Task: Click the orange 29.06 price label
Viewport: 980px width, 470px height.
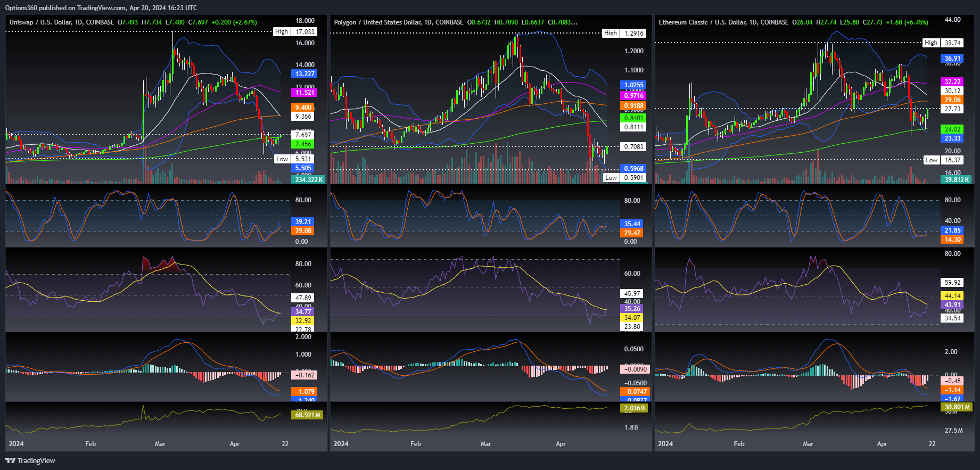Action: (952, 100)
